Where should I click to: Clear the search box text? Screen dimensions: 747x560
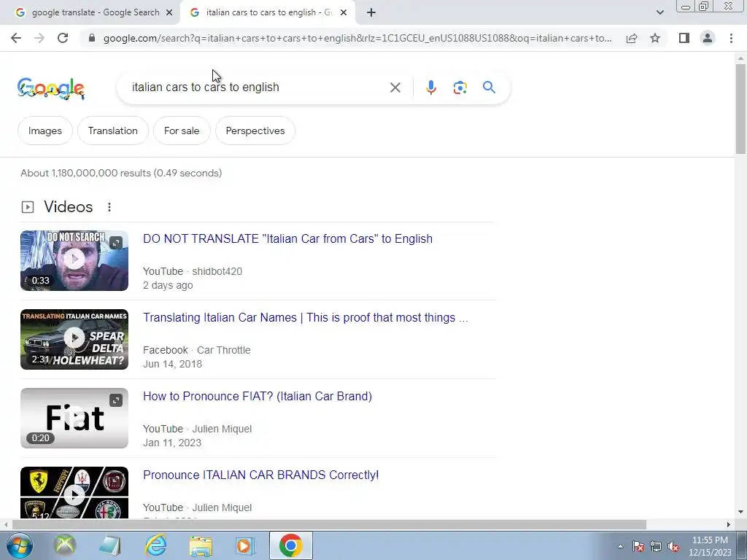(x=395, y=87)
